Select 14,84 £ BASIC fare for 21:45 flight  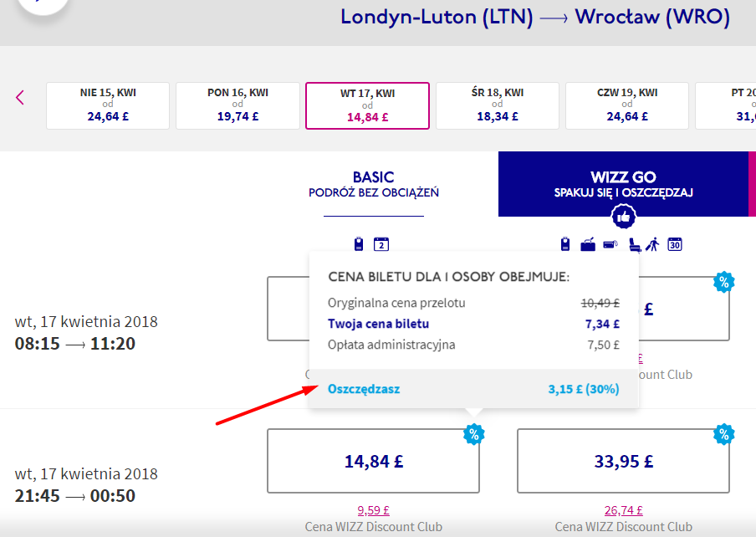pyautogui.click(x=373, y=461)
